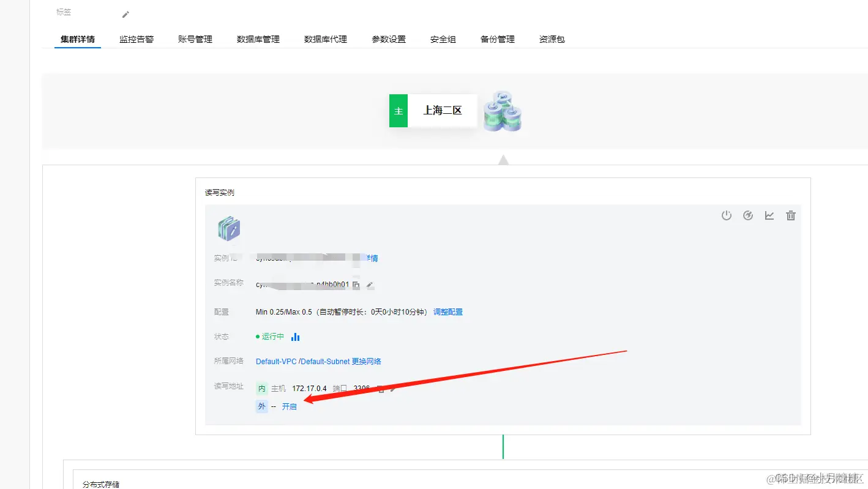Click the copy icon after port 3306
Viewport: 868px width, 489px height.
(x=381, y=388)
